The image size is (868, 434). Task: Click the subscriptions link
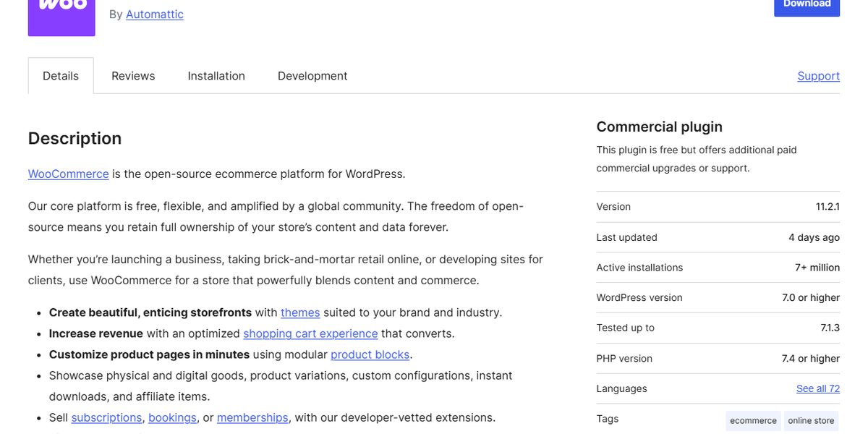click(x=106, y=417)
